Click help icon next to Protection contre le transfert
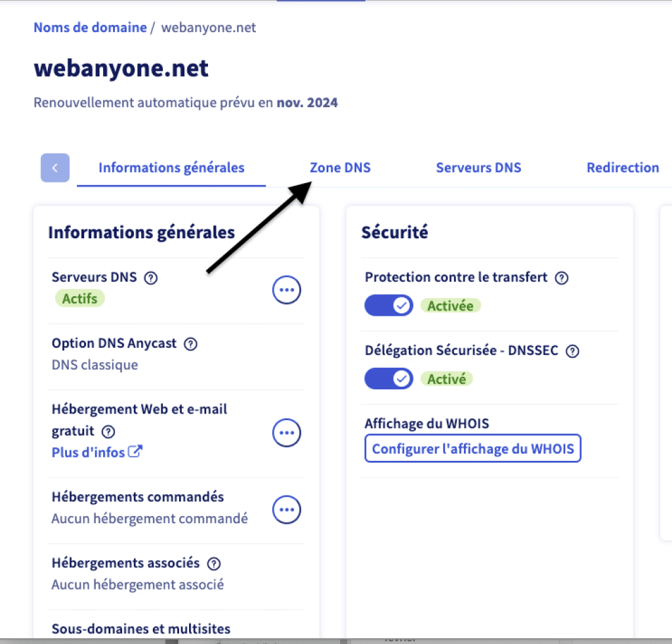672x644 pixels. 561,278
